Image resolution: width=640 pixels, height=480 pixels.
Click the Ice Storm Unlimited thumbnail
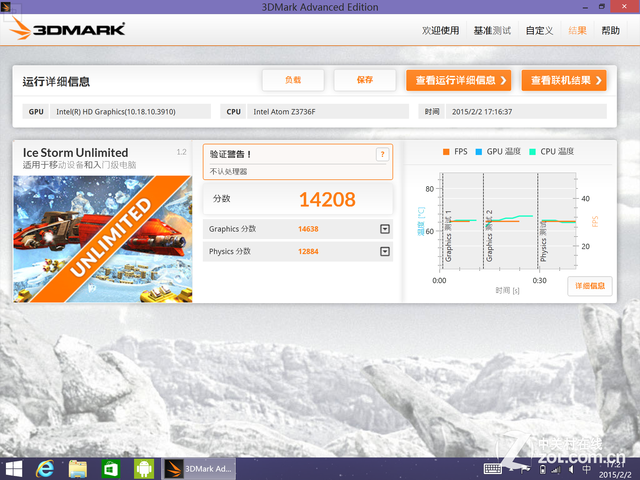[x=102, y=239]
